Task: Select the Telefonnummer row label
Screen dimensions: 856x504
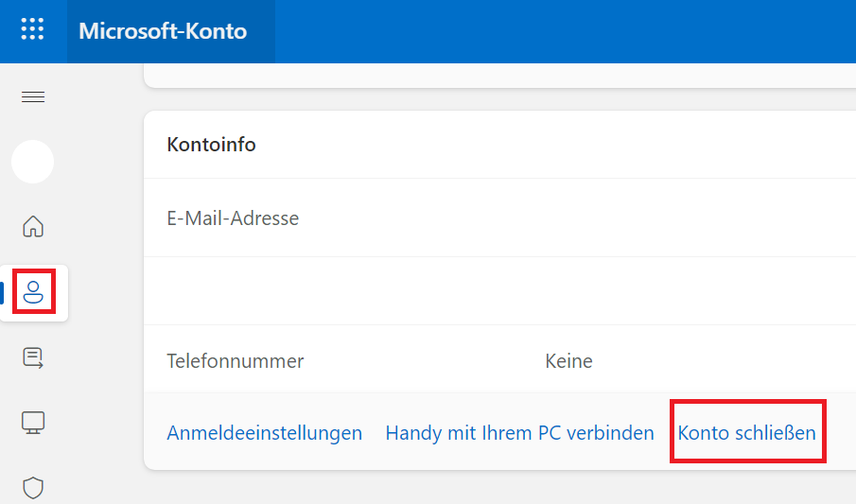Action: (x=236, y=361)
